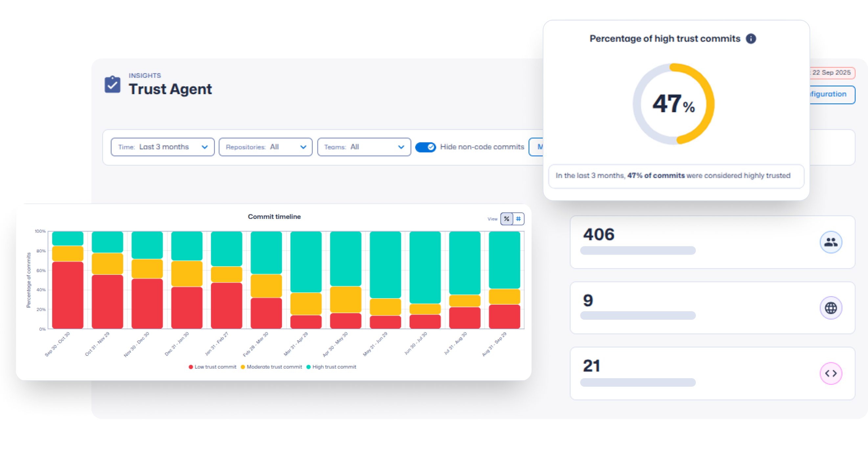
Task: Click the code brackets icon on the 21 card
Action: pos(830,373)
